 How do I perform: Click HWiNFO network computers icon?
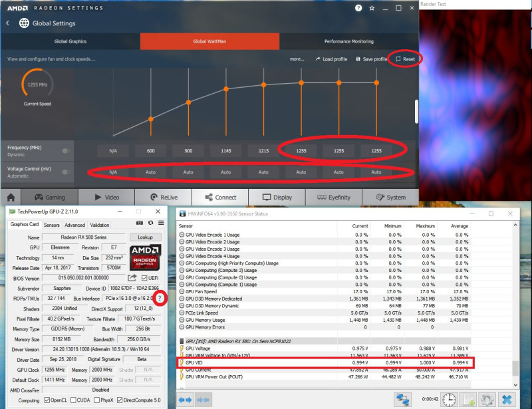pyautogui.click(x=403, y=400)
